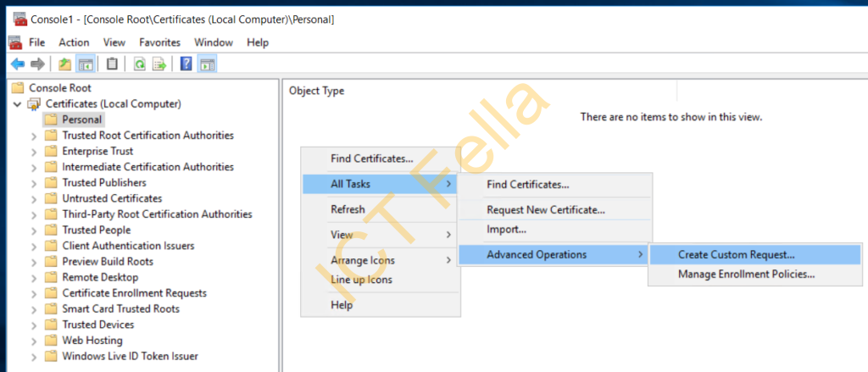Choose Create Custom Request... from the submenu
This screenshot has height=372, width=868.
point(755,255)
